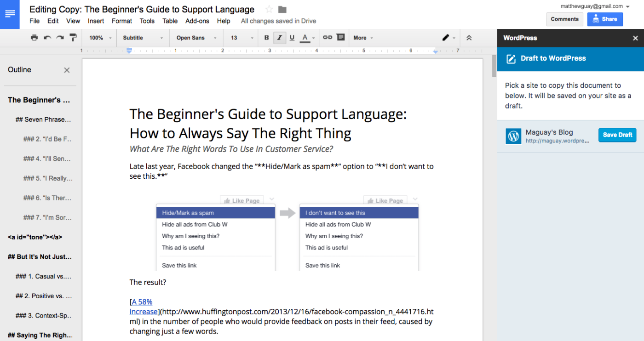Click the left indent marker on the ruler
644x341 pixels.
(129, 51)
